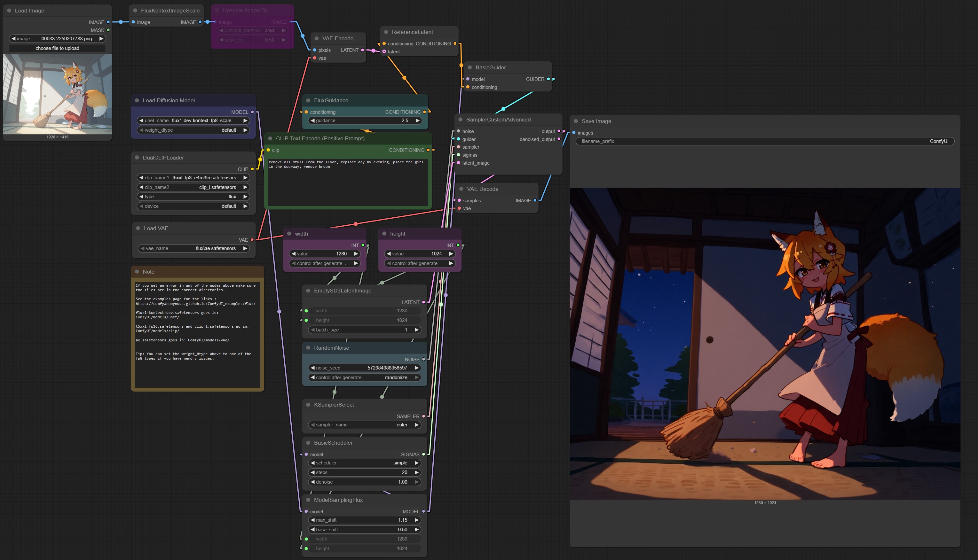Collapse the Note node with its dot

[x=137, y=272]
